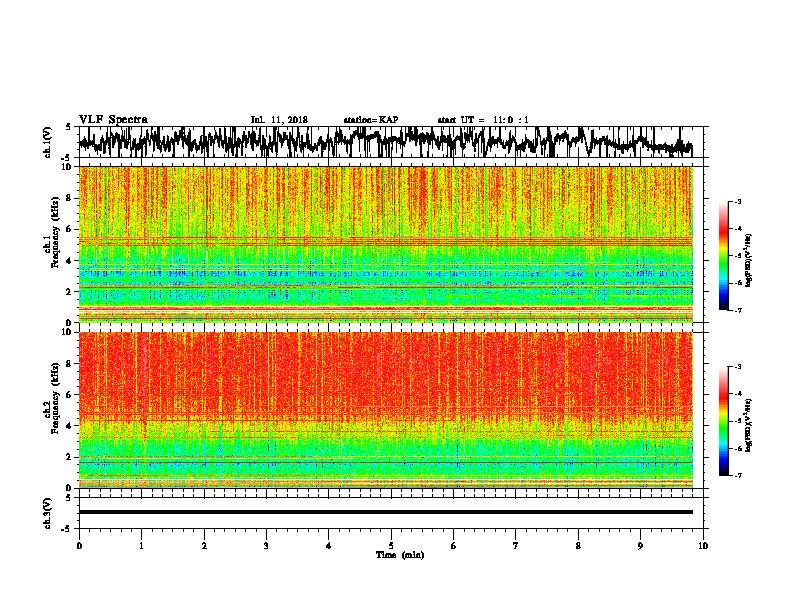Click the "VLF Spectra" plot title
792x612 pixels.
tap(113, 119)
